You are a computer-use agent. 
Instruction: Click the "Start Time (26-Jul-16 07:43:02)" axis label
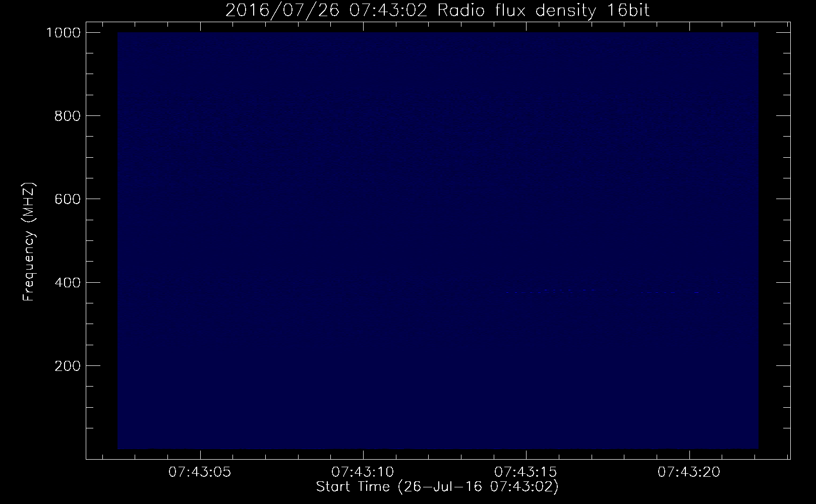[437, 487]
